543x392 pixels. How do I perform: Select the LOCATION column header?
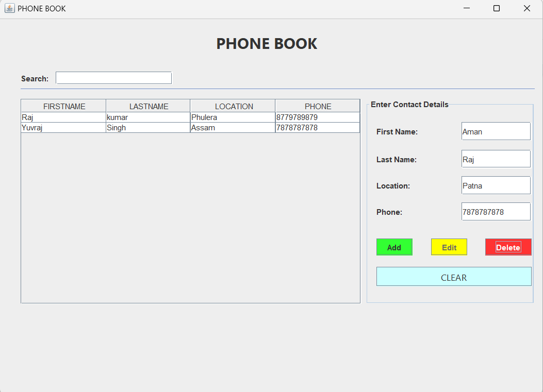233,106
